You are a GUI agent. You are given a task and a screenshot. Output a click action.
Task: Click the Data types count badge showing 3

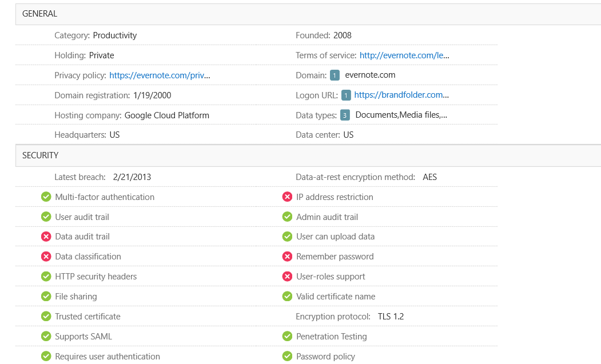pyautogui.click(x=345, y=115)
